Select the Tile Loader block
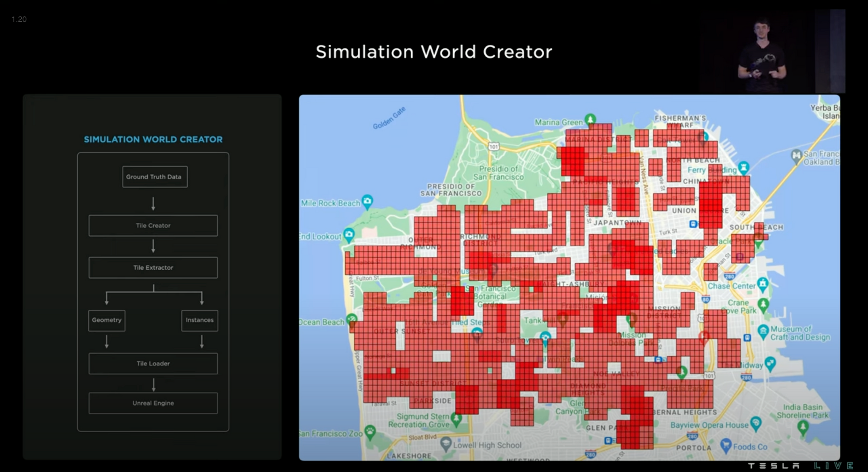 tap(153, 364)
